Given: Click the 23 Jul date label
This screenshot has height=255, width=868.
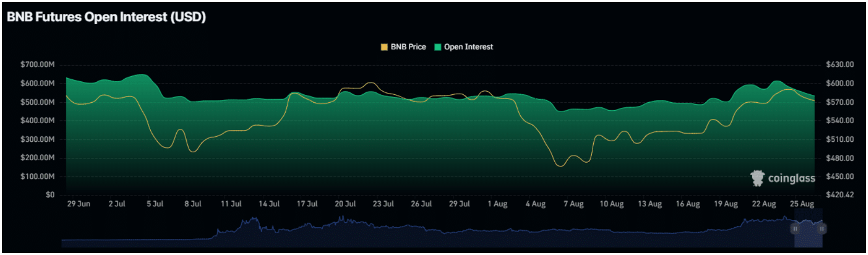Looking at the screenshot, I should (x=383, y=204).
